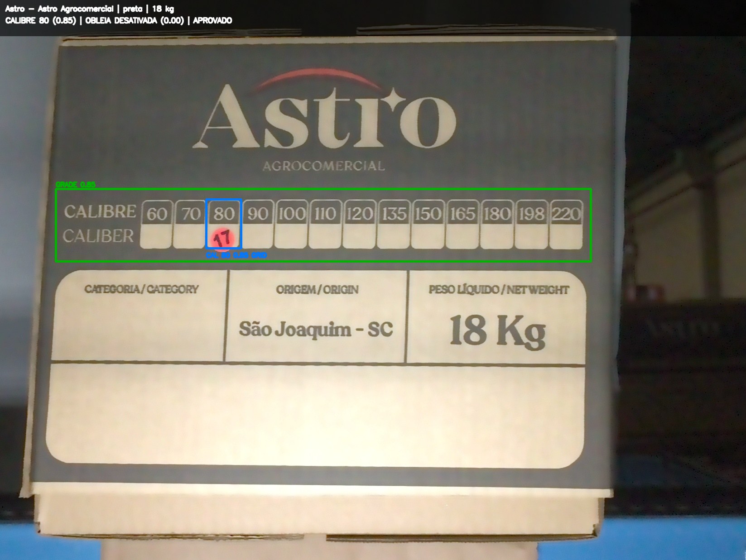This screenshot has height=560, width=746.
Task: Select the caliber 70 cell
Action: pyautogui.click(x=191, y=224)
